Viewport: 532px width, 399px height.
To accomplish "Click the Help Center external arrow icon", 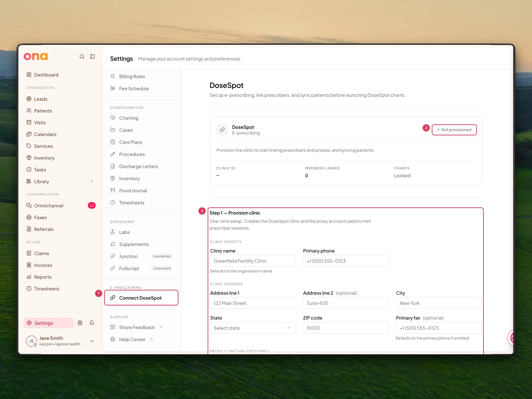I will coord(151,339).
